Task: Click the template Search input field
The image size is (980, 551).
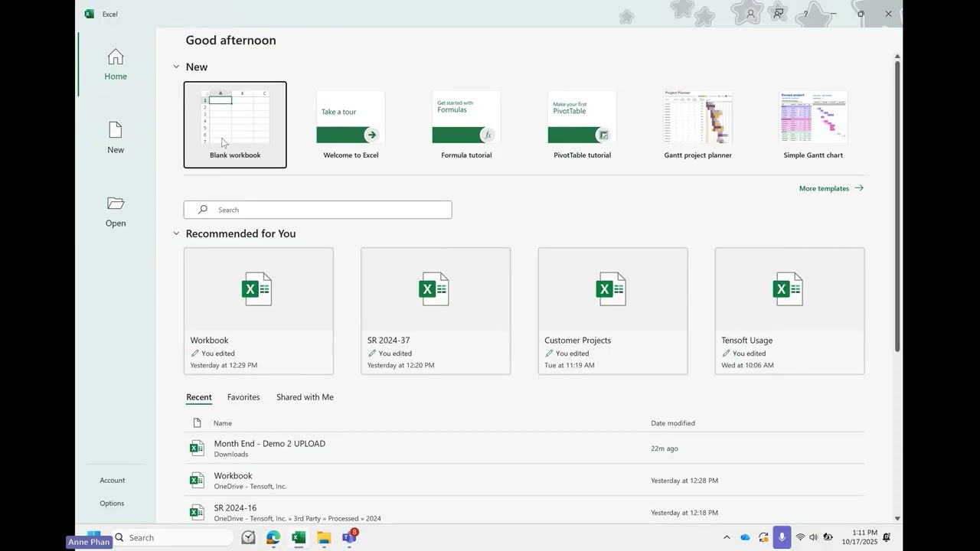Action: click(318, 210)
